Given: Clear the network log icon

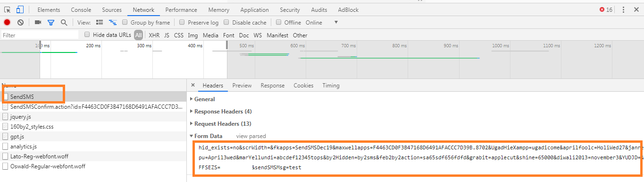Looking at the screenshot, I should click(20, 22).
